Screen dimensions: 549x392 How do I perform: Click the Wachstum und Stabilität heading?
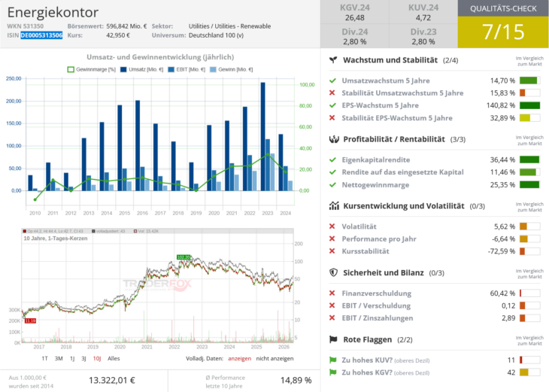point(390,60)
